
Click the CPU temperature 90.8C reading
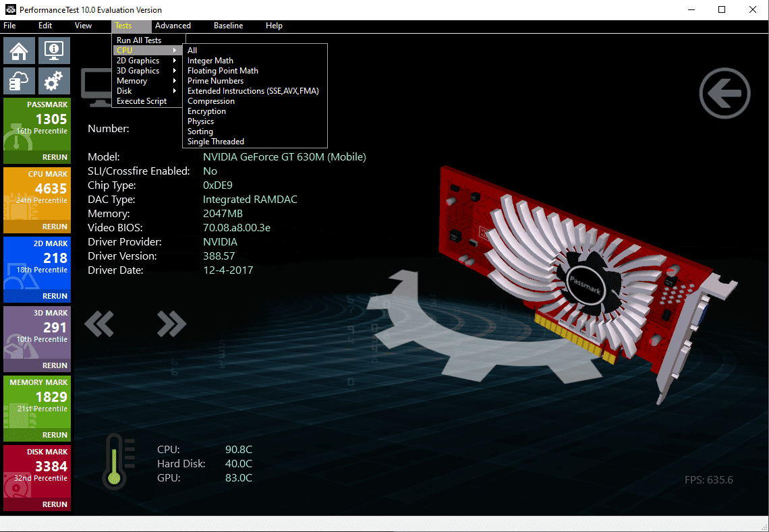pyautogui.click(x=238, y=450)
